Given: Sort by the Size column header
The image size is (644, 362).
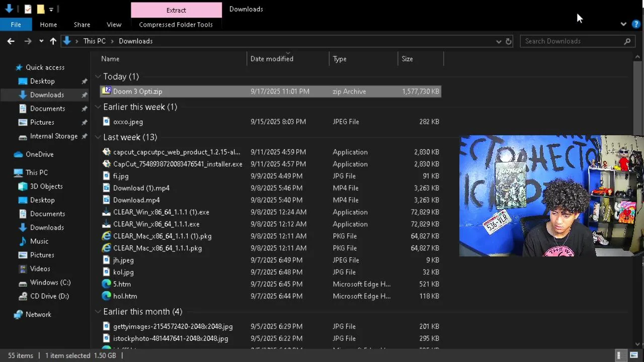Looking at the screenshot, I should [407, 59].
